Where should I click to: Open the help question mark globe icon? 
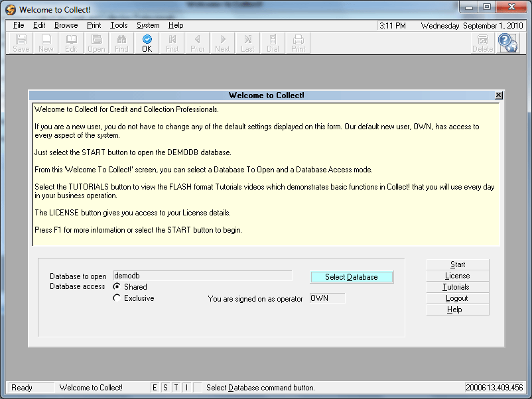508,43
